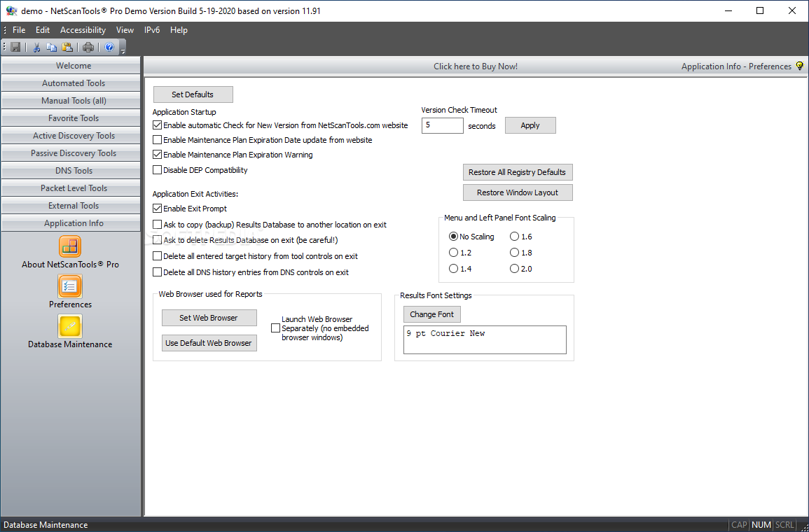This screenshot has width=809, height=532.
Task: Open the Edit menu
Action: point(43,30)
